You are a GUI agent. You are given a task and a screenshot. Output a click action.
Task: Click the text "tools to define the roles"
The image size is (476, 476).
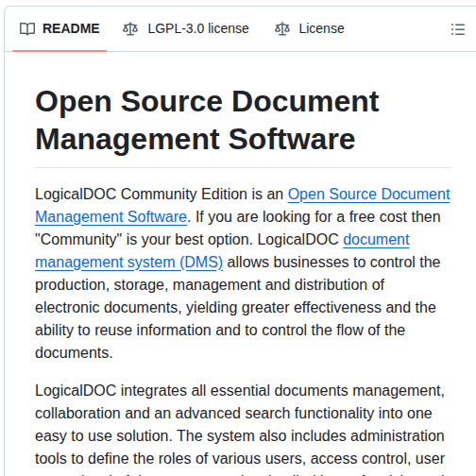(x=113, y=458)
